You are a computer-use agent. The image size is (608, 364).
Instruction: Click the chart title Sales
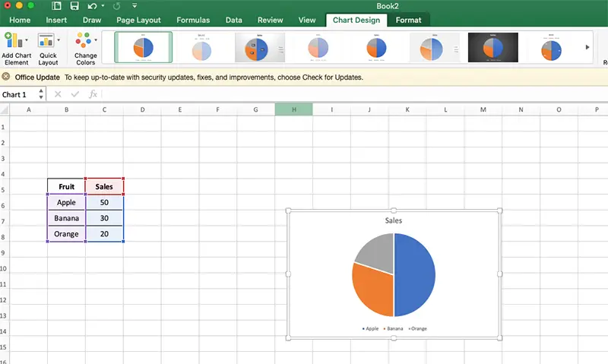click(x=393, y=220)
